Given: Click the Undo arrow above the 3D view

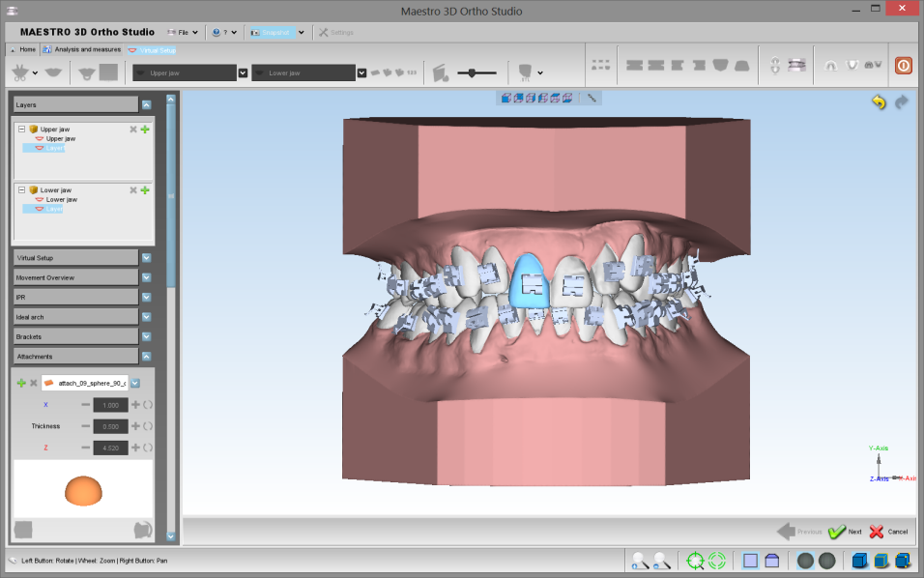Looking at the screenshot, I should point(878,101).
